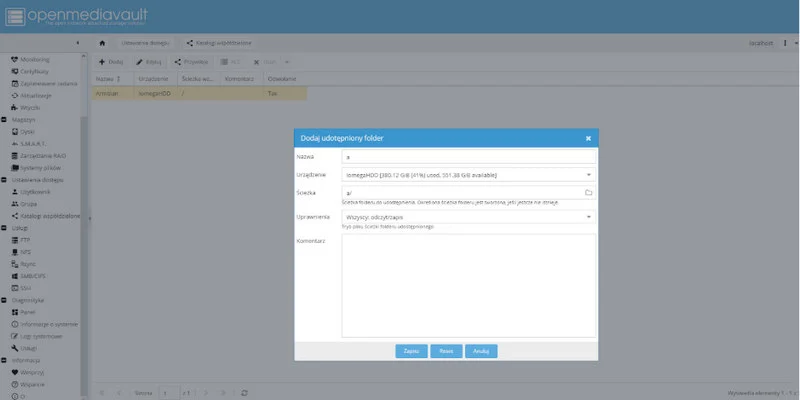Click the folder browse icon in Ścieżka field

coord(589,192)
